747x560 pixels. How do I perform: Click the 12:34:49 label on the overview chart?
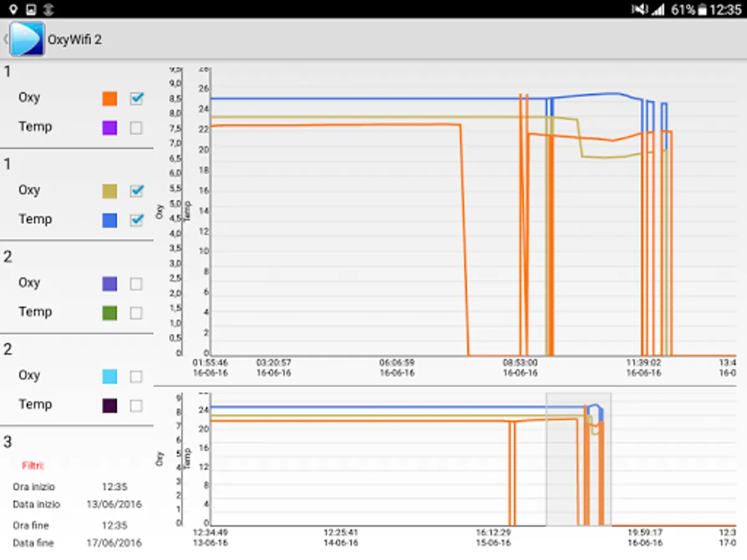point(210,533)
